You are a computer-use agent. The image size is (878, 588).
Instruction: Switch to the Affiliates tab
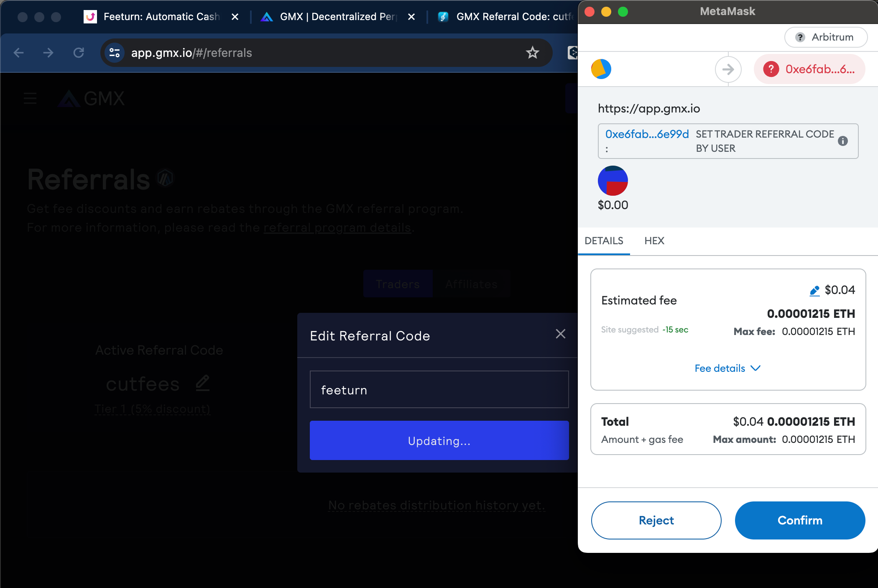(x=471, y=284)
